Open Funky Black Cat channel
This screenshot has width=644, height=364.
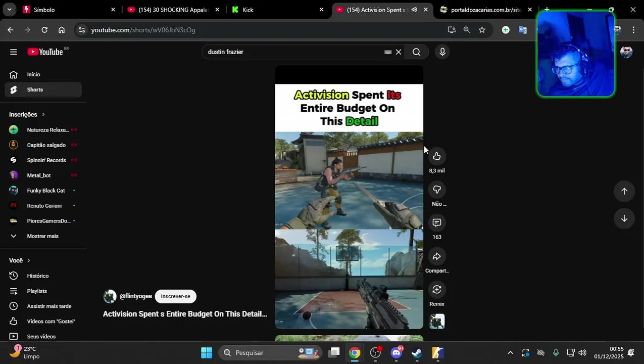coord(43,191)
